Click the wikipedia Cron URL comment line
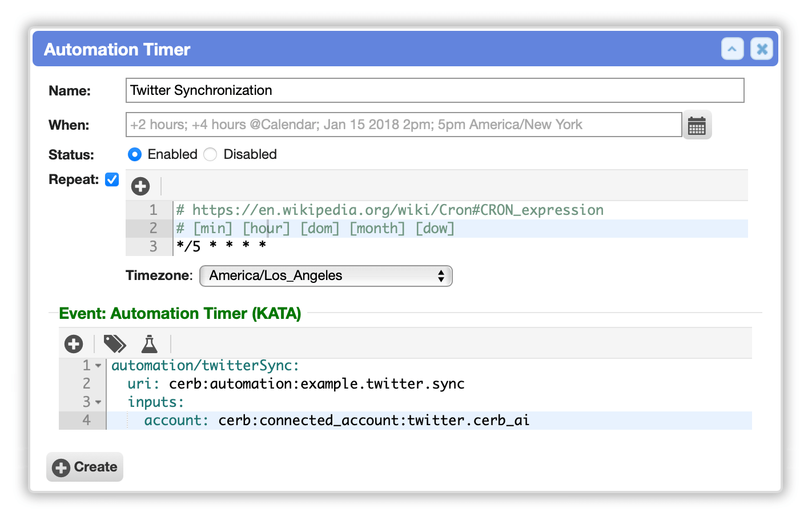The image size is (812, 520). (x=390, y=210)
